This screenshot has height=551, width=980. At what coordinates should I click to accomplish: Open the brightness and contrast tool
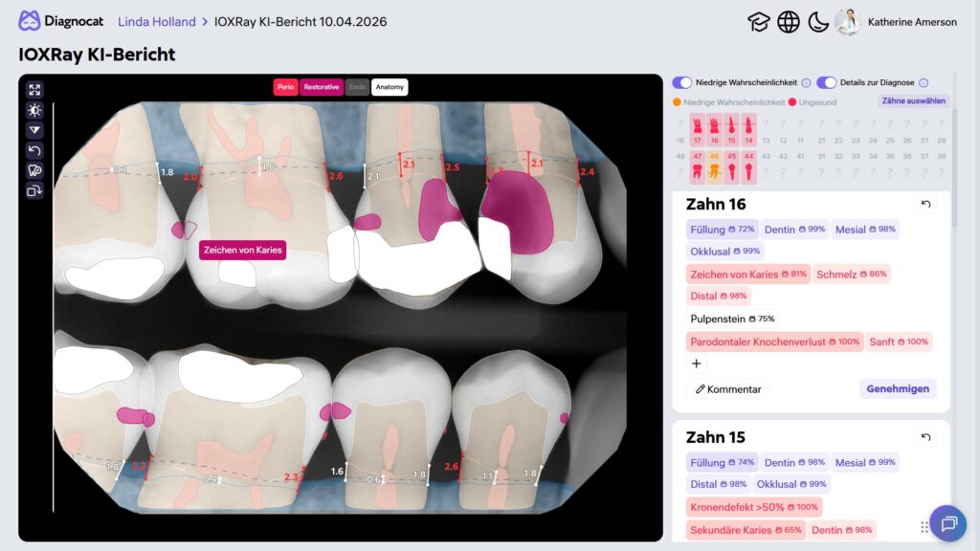click(x=34, y=110)
